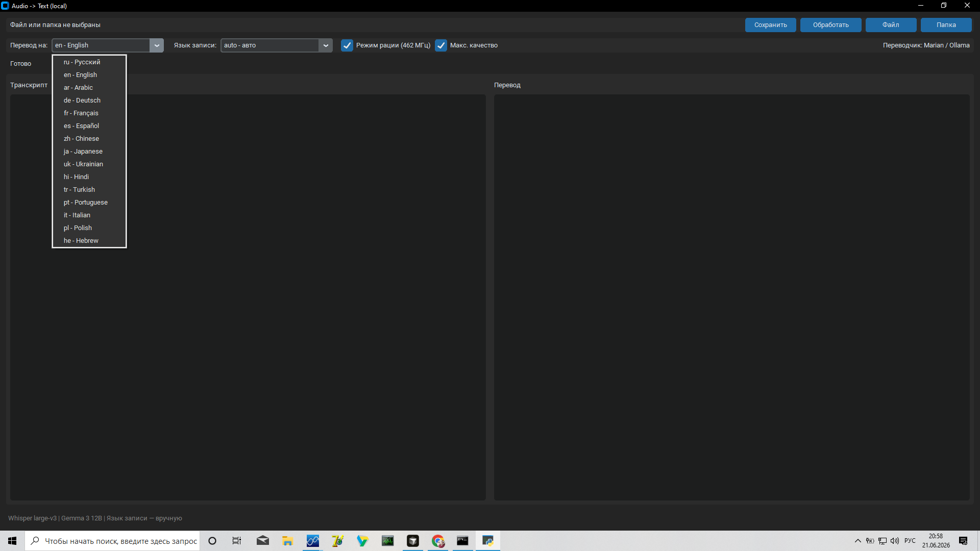Switch input language via 'РУС' indicator
Viewport: 980px width, 551px height.
tap(910, 541)
